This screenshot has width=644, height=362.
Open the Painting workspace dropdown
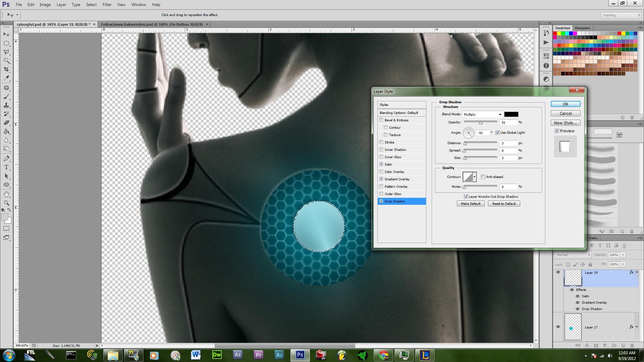tap(621, 15)
